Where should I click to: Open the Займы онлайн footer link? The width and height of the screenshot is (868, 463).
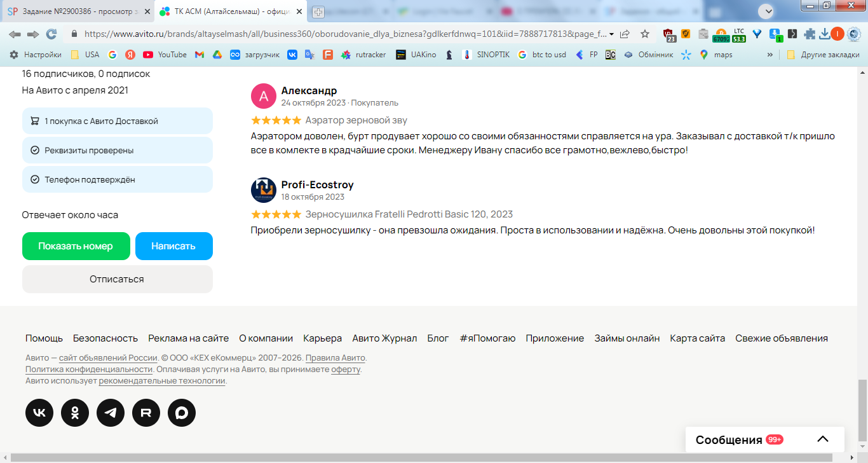[x=627, y=338]
